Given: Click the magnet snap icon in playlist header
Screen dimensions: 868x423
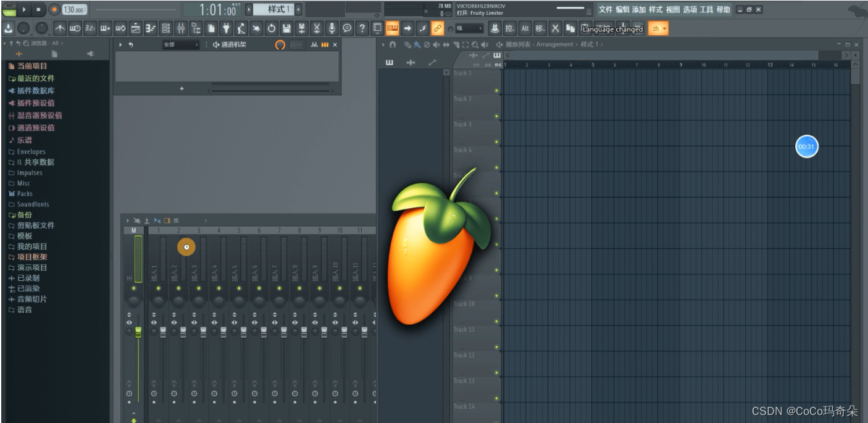Looking at the screenshot, I should pyautogui.click(x=392, y=44).
